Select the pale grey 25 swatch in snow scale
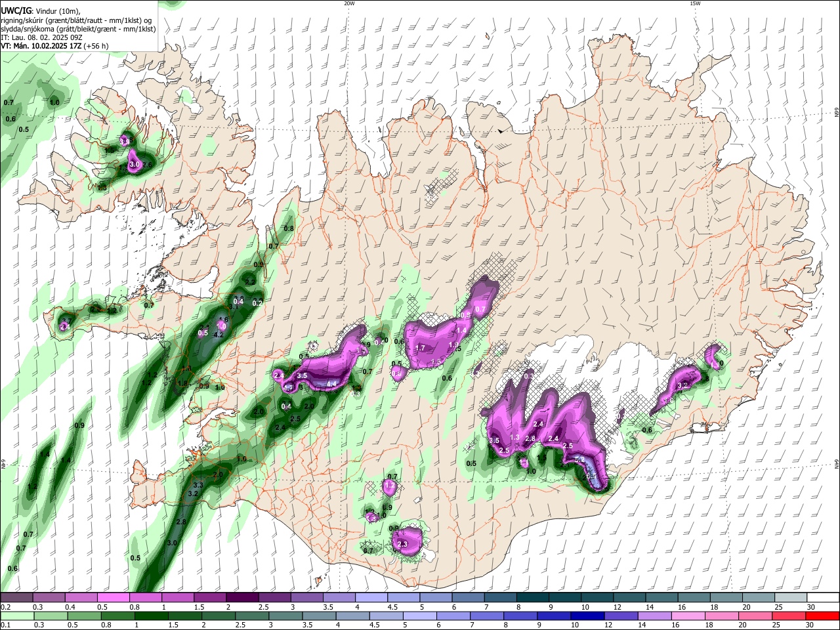This screenshot has height=630, width=840. [790, 597]
